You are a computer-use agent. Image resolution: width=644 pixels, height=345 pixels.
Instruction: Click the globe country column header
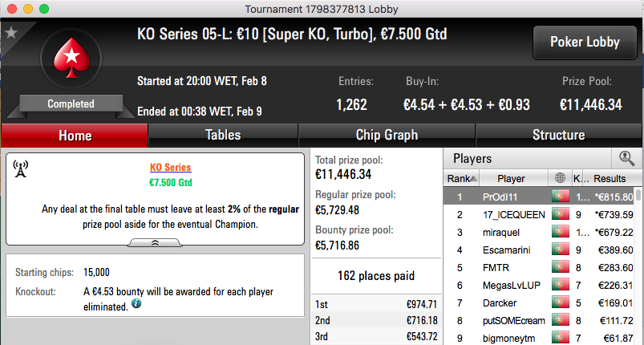click(560, 178)
